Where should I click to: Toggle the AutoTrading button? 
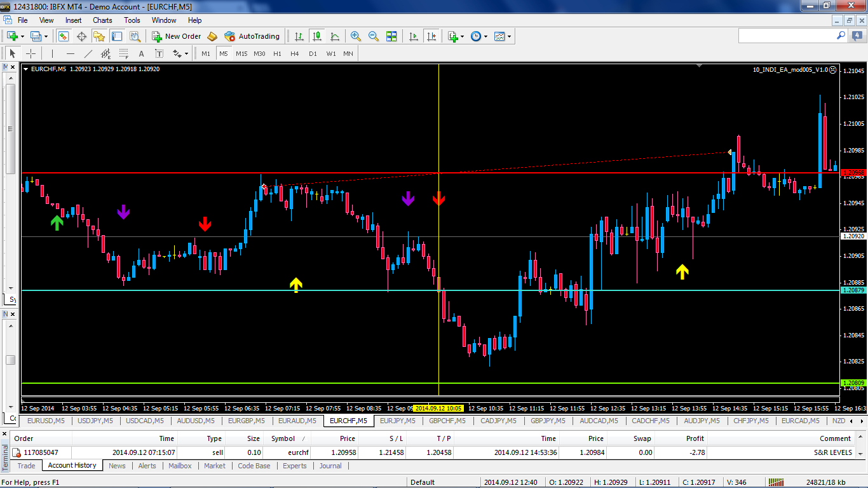pyautogui.click(x=252, y=36)
